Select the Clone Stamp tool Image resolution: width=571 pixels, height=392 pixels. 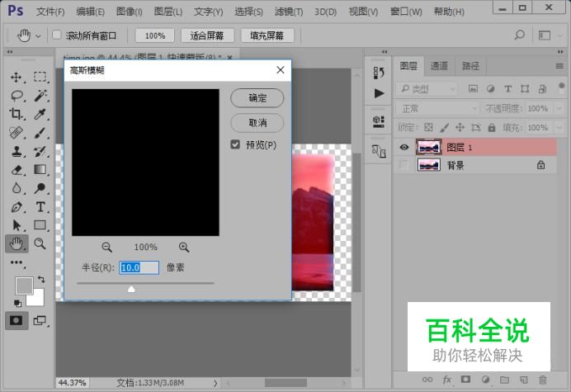click(x=16, y=151)
